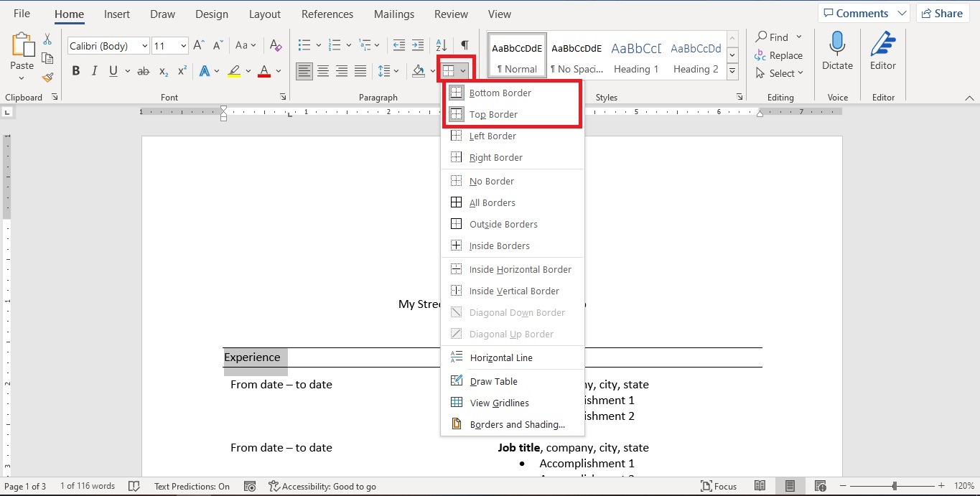Toggle Bold formatting

pos(76,71)
